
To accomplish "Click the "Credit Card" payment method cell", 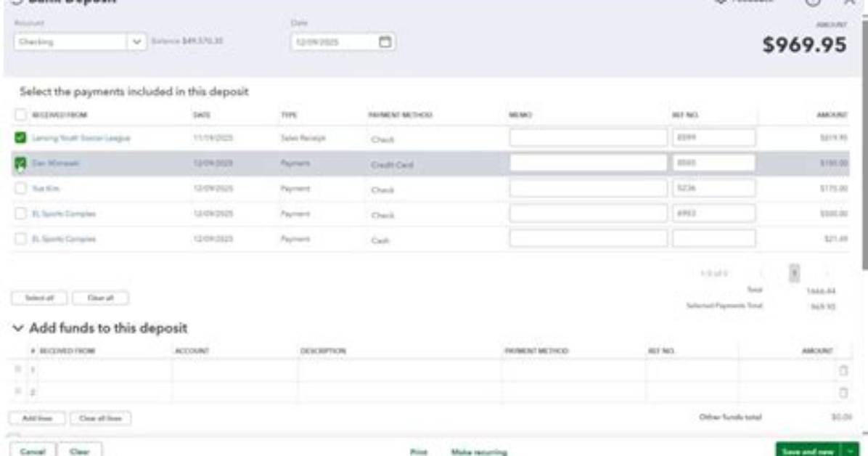I will (x=392, y=165).
